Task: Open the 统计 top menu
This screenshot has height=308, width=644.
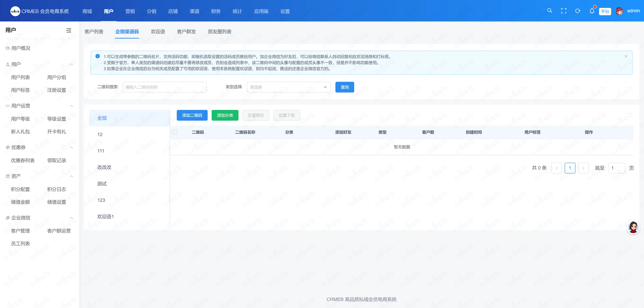Action: click(x=237, y=11)
